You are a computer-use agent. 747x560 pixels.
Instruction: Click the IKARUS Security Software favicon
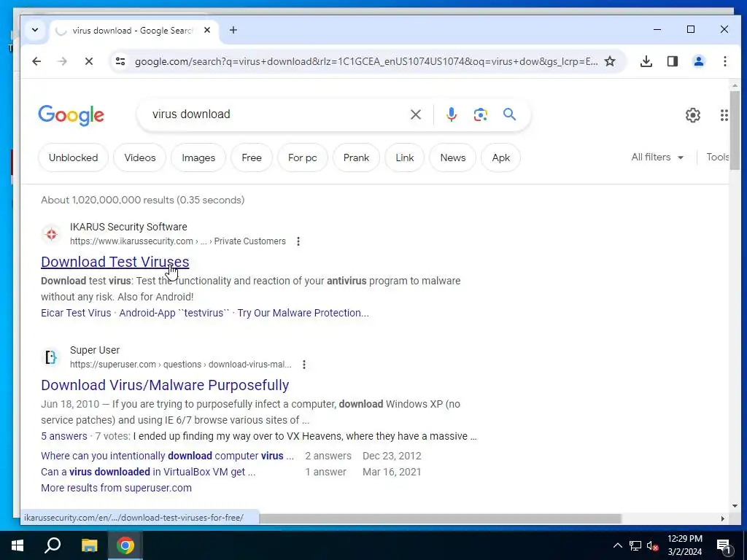point(51,234)
